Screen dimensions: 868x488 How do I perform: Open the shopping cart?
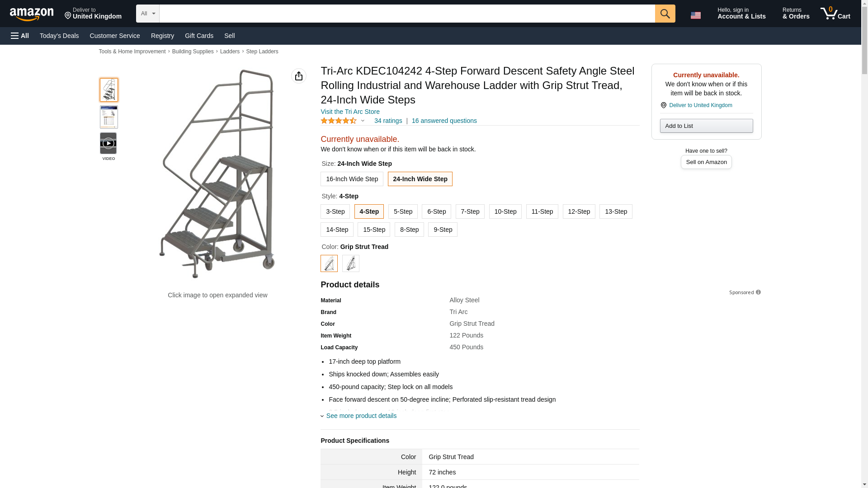pyautogui.click(x=835, y=14)
